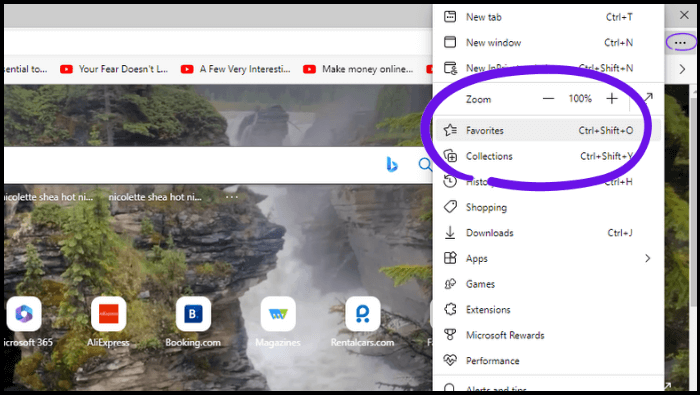
Task: Open the Games menu entry
Action: tap(548, 284)
